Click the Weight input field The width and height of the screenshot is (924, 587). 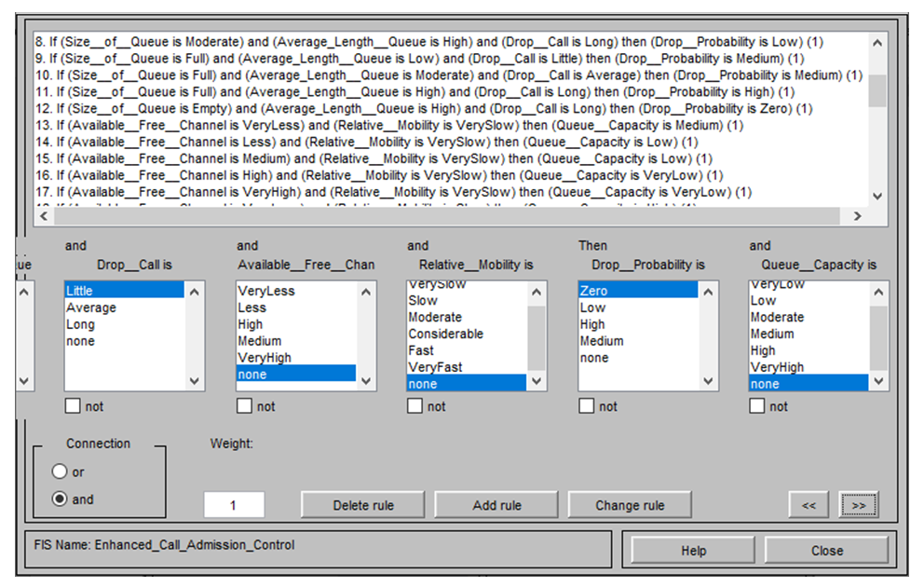pos(234,505)
